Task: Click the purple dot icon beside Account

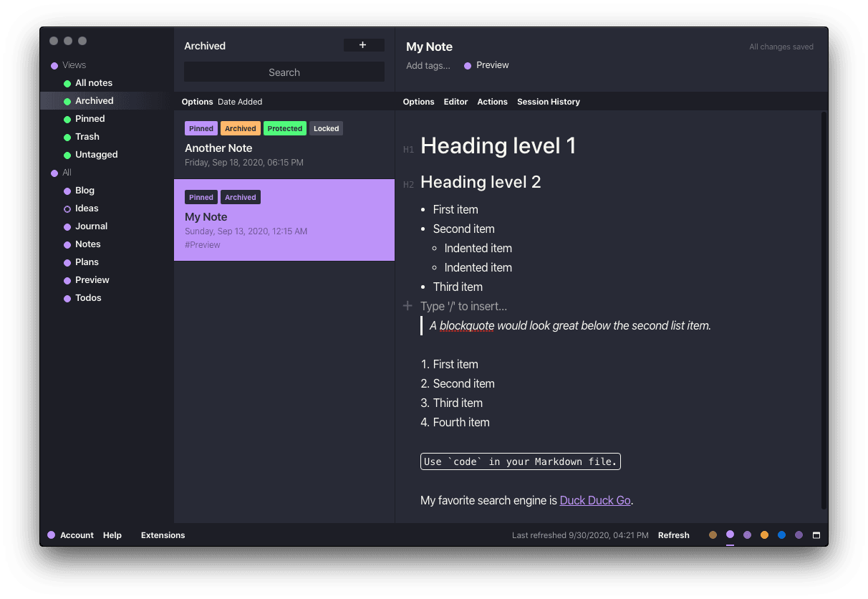Action: pyautogui.click(x=52, y=535)
